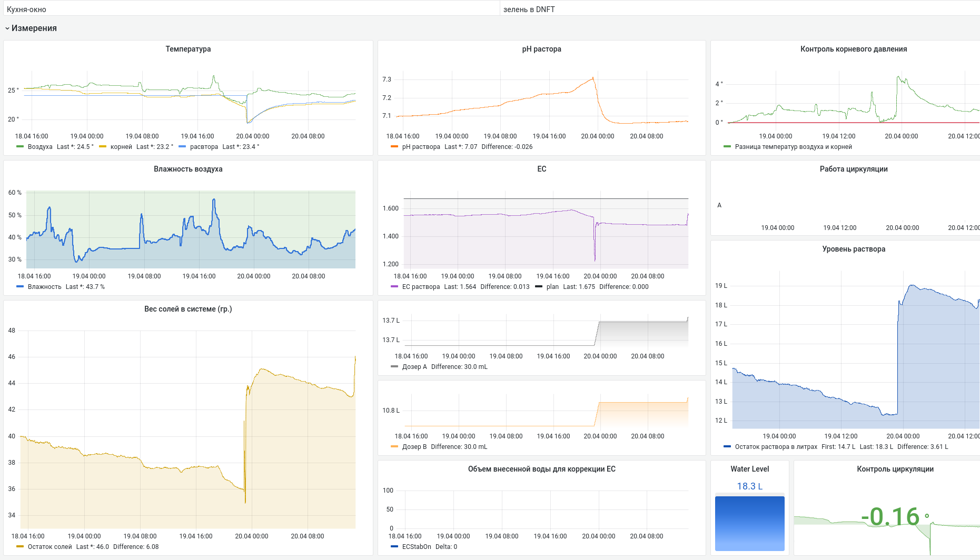This screenshot has width=980, height=560.
Task: Click the yellow корней legend color marker
Action: tap(103, 147)
